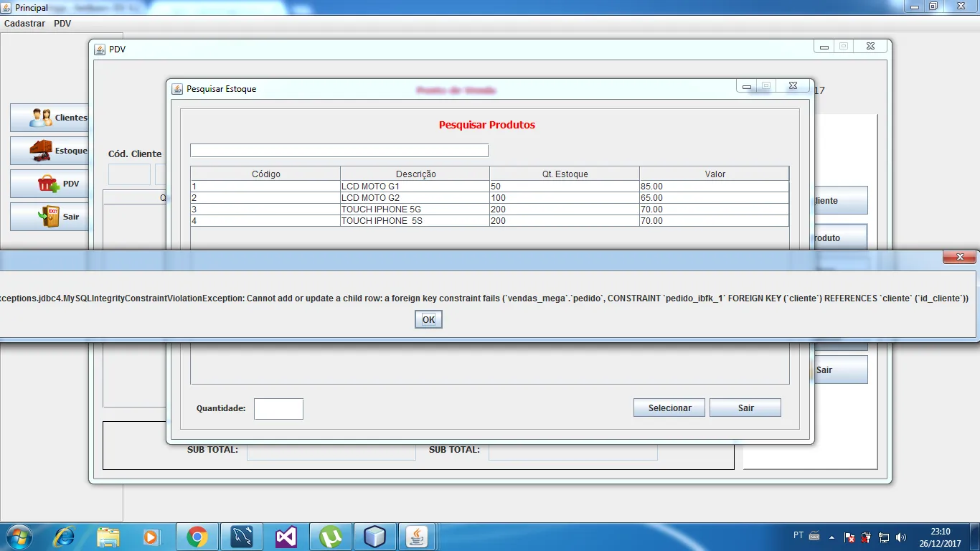
Task: Click the Windows Start button
Action: click(x=17, y=537)
